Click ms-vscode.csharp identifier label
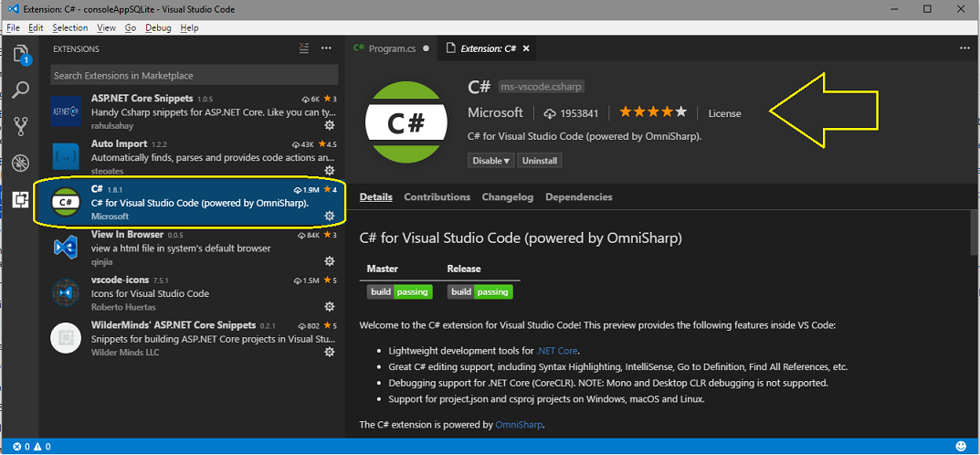The width and height of the screenshot is (980, 455). tap(542, 87)
